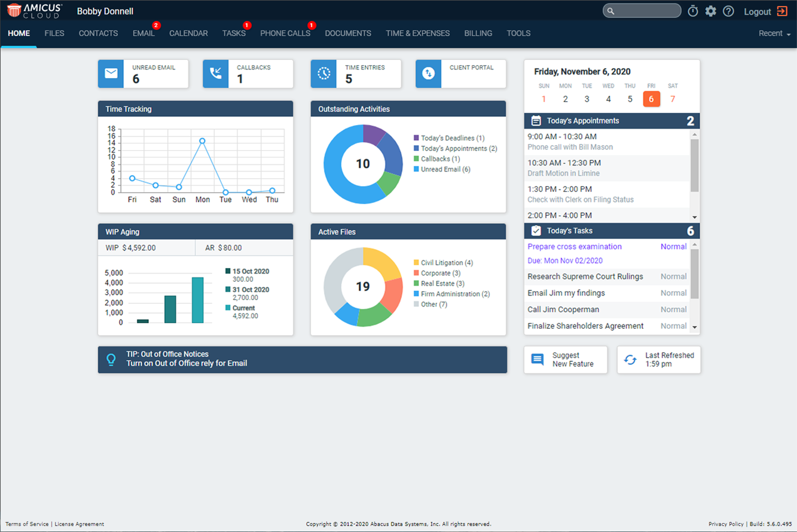Open the Phone call with Bill Mason appointment
This screenshot has width=797, height=532.
[607, 142]
